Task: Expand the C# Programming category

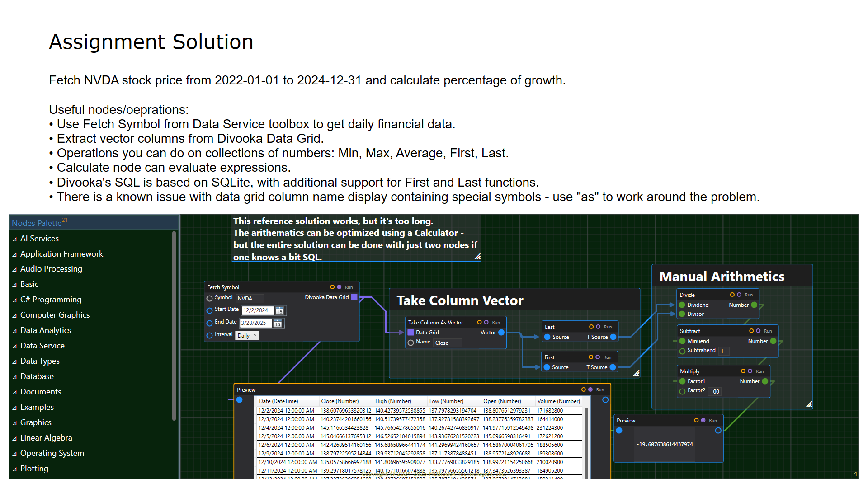Action: (x=14, y=300)
